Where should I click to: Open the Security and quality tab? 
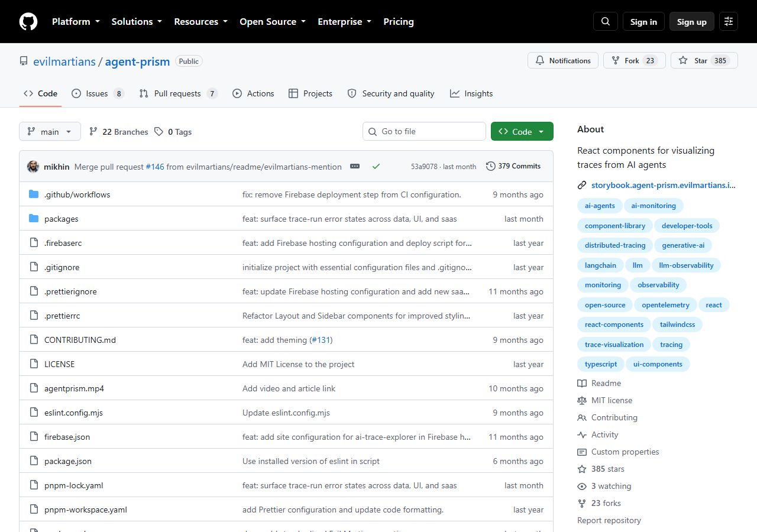pyautogui.click(x=391, y=93)
